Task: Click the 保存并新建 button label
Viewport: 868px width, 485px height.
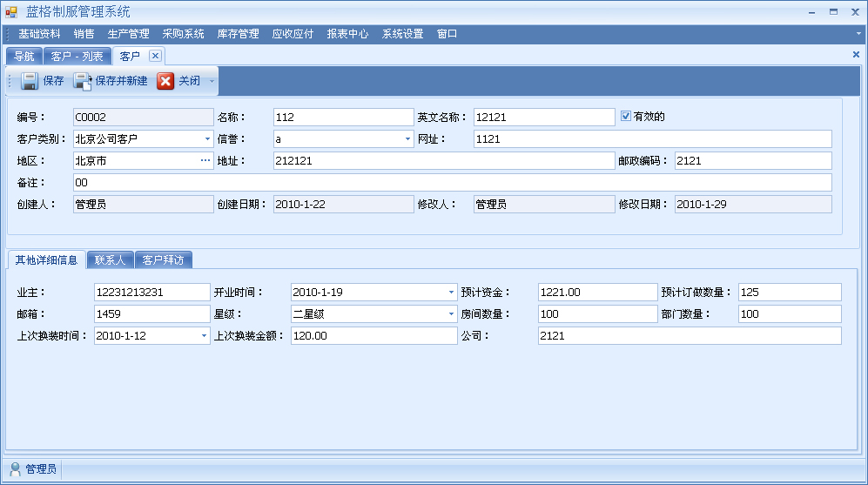Action: [x=121, y=81]
